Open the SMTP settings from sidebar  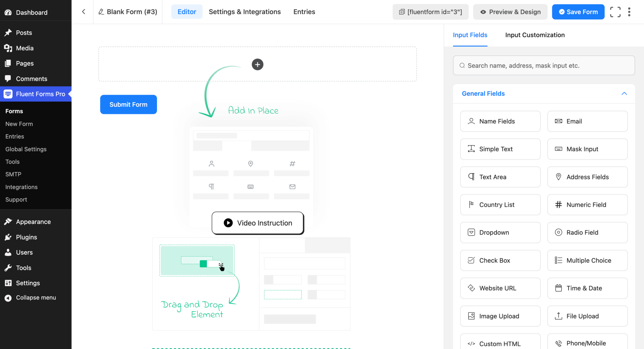point(13,174)
